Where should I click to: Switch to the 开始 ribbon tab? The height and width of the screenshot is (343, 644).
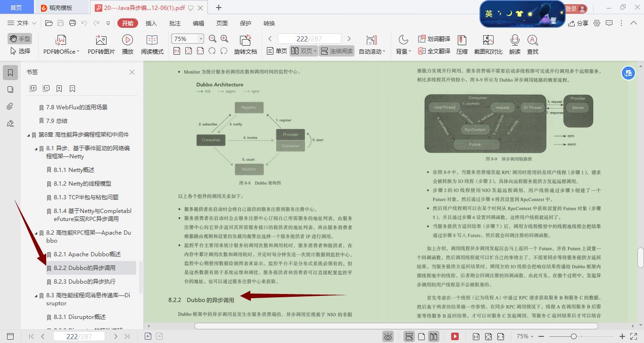[x=127, y=23]
